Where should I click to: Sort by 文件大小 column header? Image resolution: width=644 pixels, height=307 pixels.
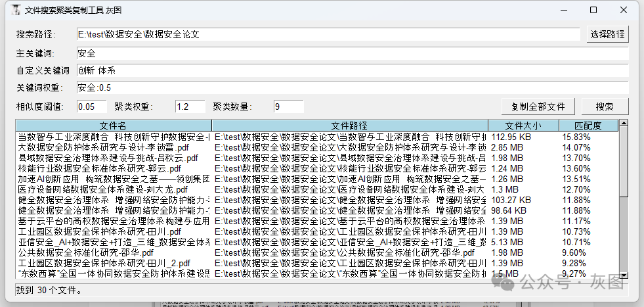524,126
